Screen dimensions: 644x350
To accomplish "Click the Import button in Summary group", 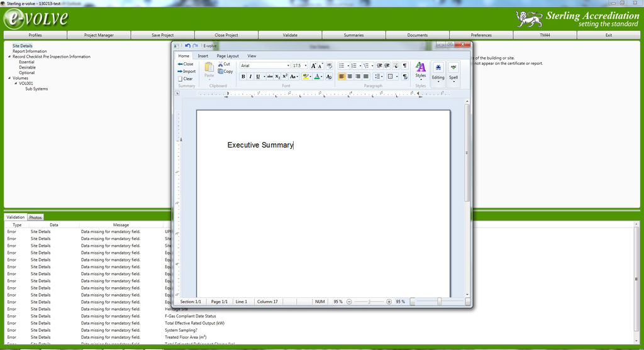I will (x=186, y=72).
